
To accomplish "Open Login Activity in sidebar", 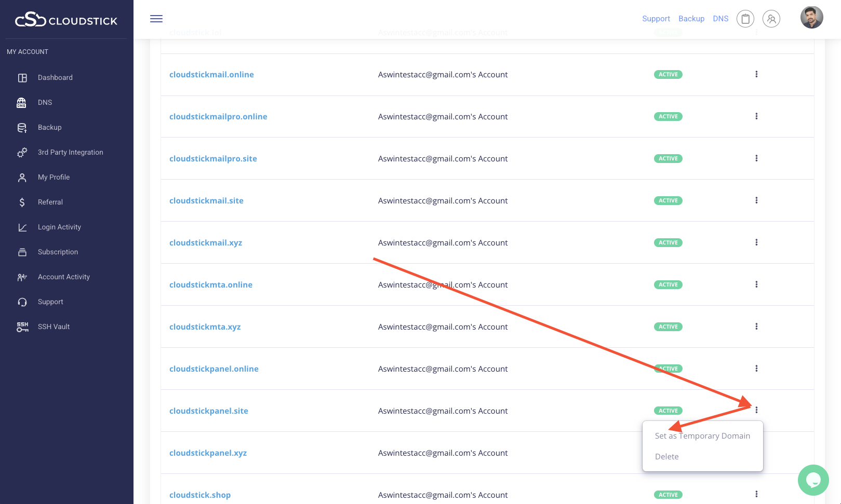I will pyautogui.click(x=59, y=227).
